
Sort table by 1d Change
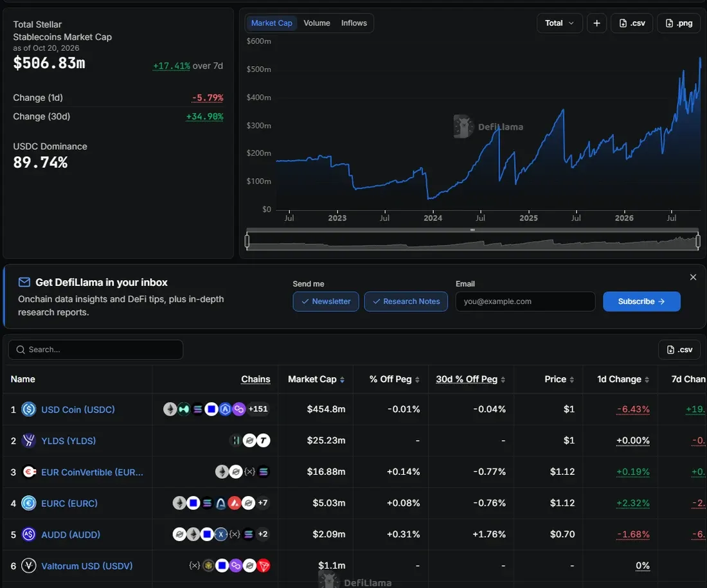point(623,379)
